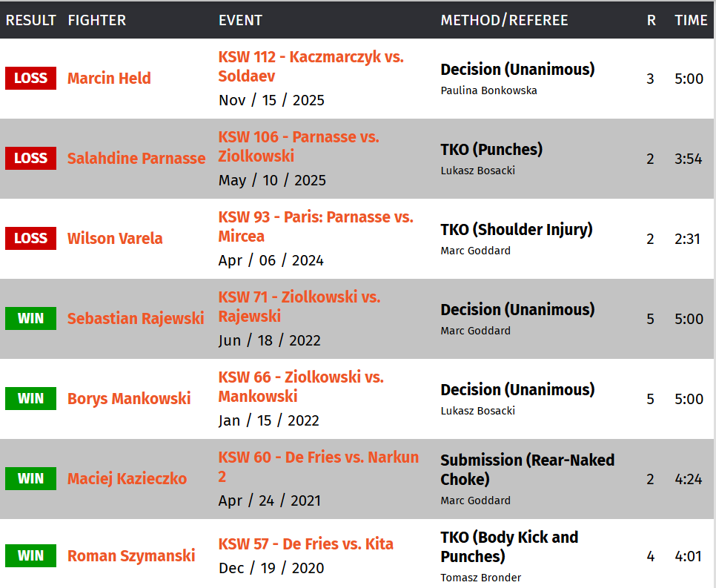
Task: Click Roman Szymanski fighter link
Action: point(131,556)
